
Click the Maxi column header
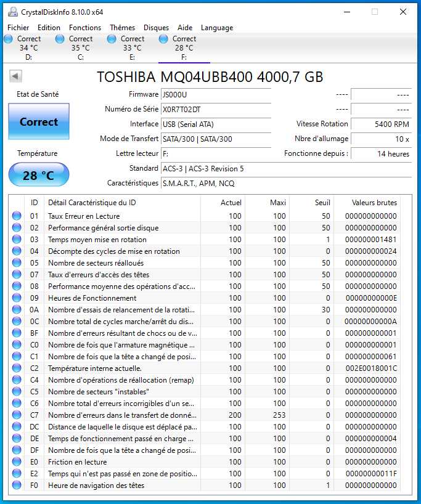point(268,203)
